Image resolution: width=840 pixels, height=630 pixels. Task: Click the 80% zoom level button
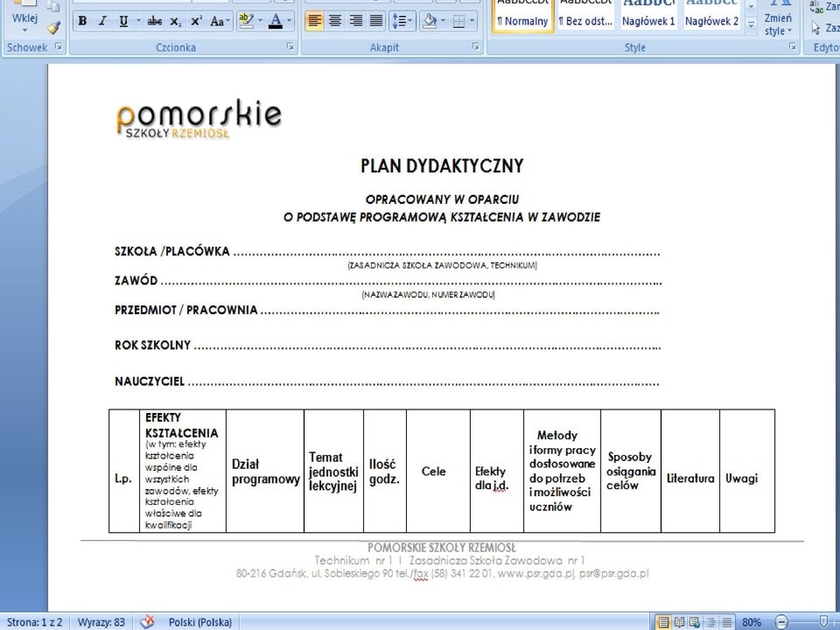[x=752, y=622]
